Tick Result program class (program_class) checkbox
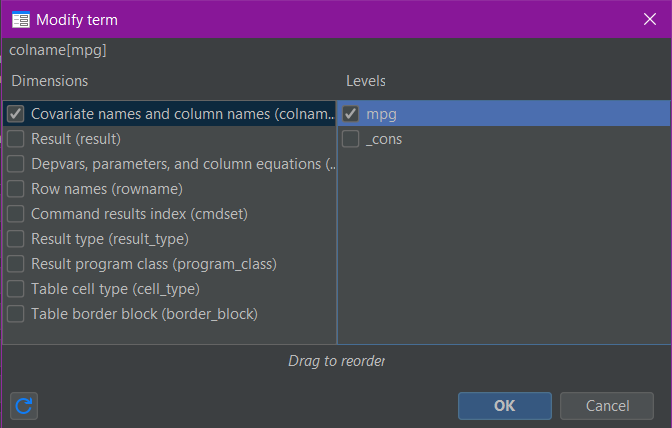This screenshot has height=428, width=672. (x=16, y=264)
